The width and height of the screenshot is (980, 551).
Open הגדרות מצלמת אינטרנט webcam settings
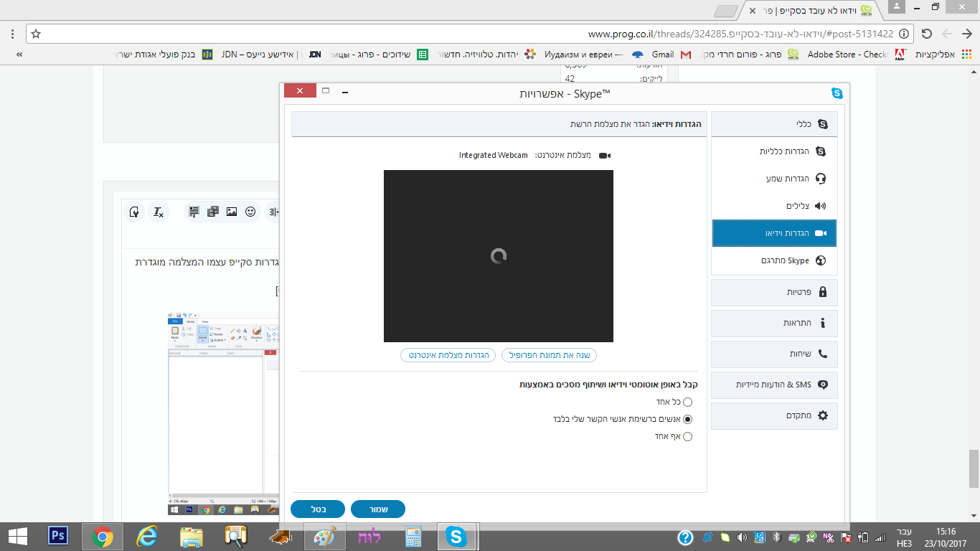tap(448, 355)
